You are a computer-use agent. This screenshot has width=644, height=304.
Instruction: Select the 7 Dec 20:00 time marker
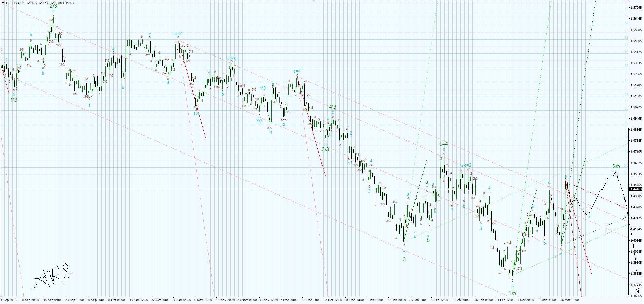[x=289, y=300]
